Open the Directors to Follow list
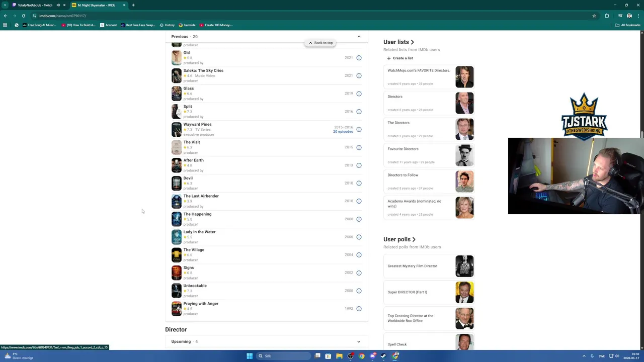Image resolution: width=644 pixels, height=362 pixels. (403, 175)
